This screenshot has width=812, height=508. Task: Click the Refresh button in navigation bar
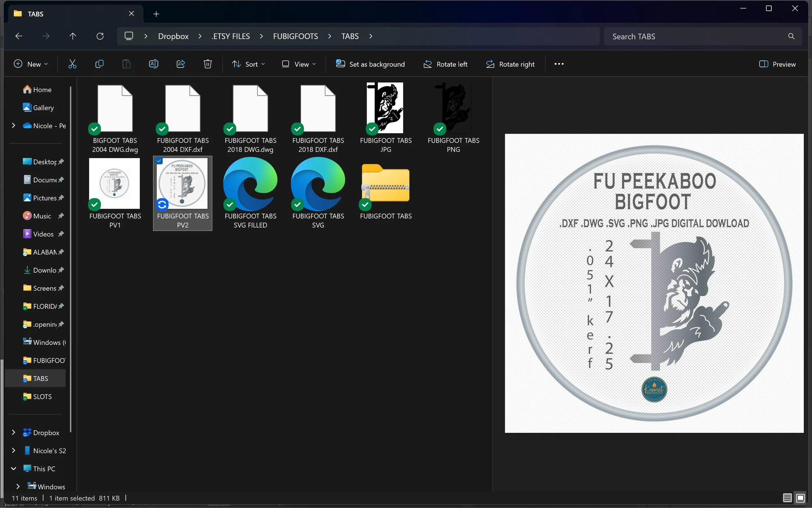(x=100, y=36)
